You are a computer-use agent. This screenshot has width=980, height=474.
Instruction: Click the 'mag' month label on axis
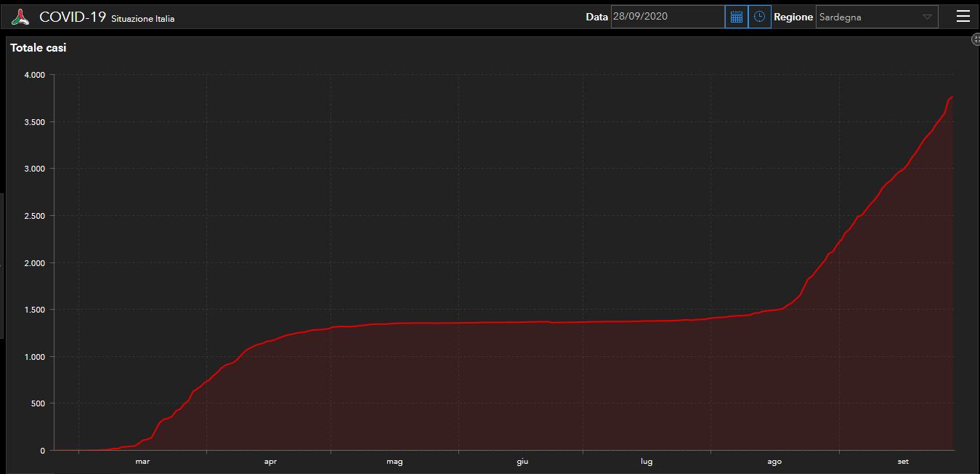pos(394,462)
